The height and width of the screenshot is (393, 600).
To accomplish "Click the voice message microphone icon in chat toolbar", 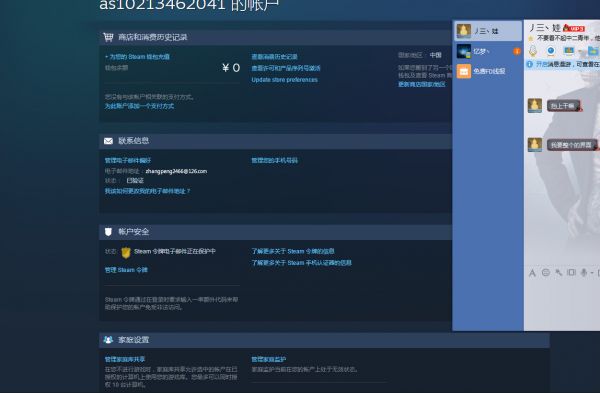I will point(584,272).
